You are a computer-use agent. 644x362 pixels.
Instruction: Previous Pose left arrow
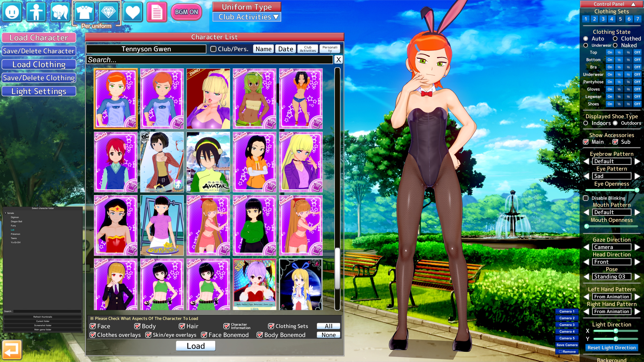[586, 277]
